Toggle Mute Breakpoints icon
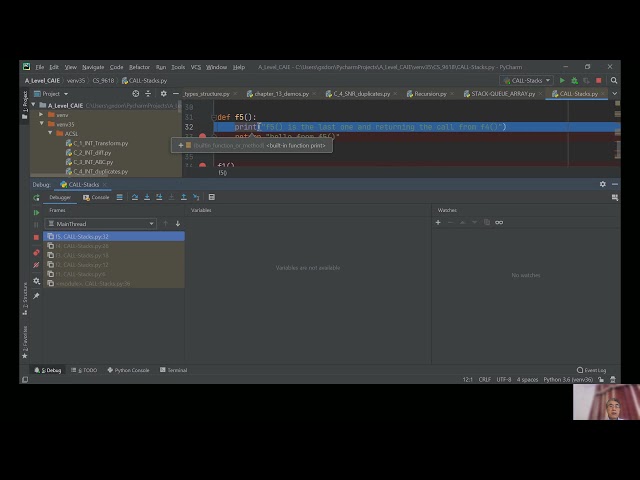 [x=36, y=265]
